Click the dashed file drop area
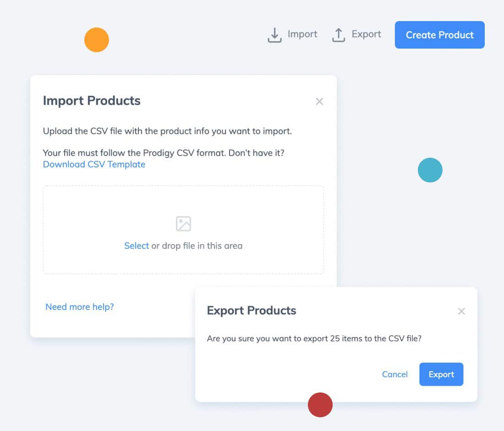Screen dimensions: 504x431 (183, 230)
